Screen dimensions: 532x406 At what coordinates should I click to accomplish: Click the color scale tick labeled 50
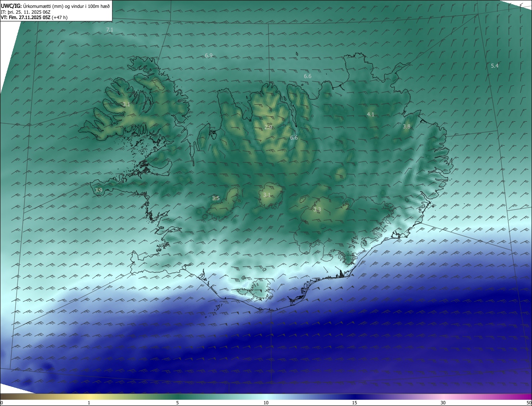(529, 403)
